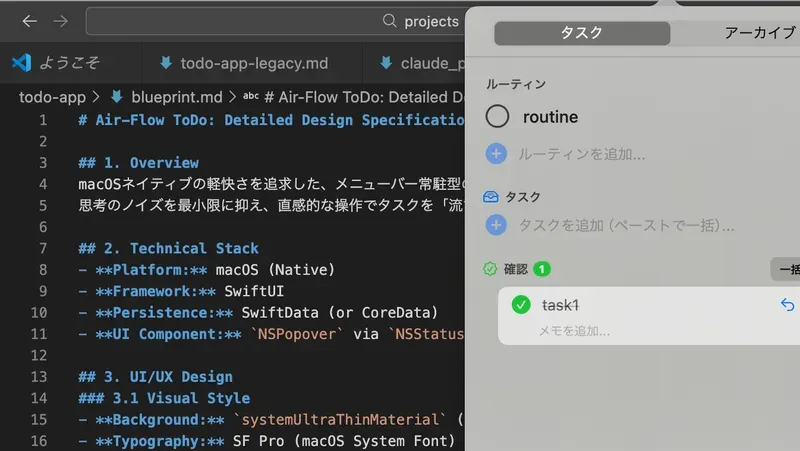Click the VS Code logo icon
Image resolution: width=800 pixels, height=451 pixels.
tap(21, 63)
